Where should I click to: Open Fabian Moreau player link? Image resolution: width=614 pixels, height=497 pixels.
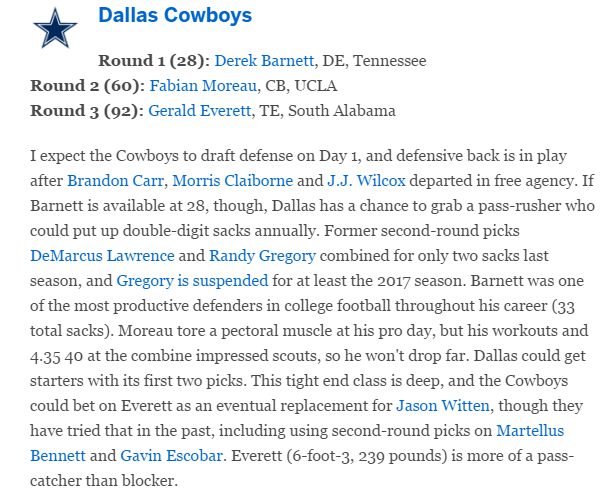(203, 86)
